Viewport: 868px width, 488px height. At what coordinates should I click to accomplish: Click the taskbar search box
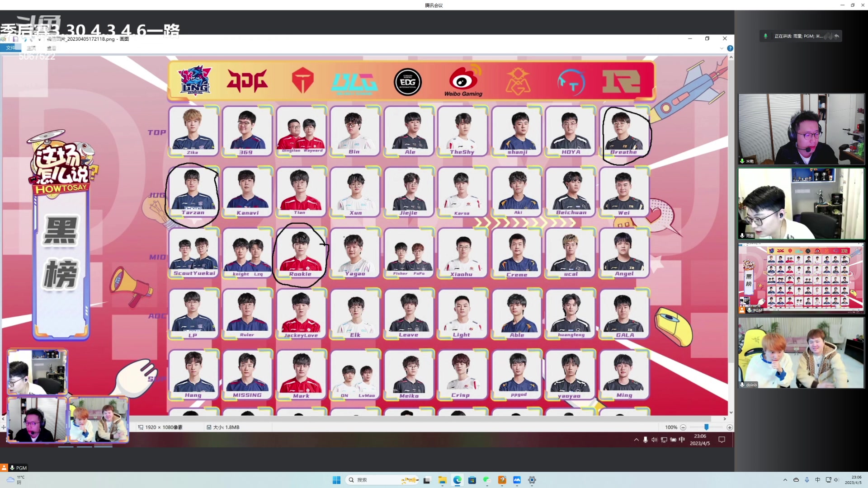[382, 480]
